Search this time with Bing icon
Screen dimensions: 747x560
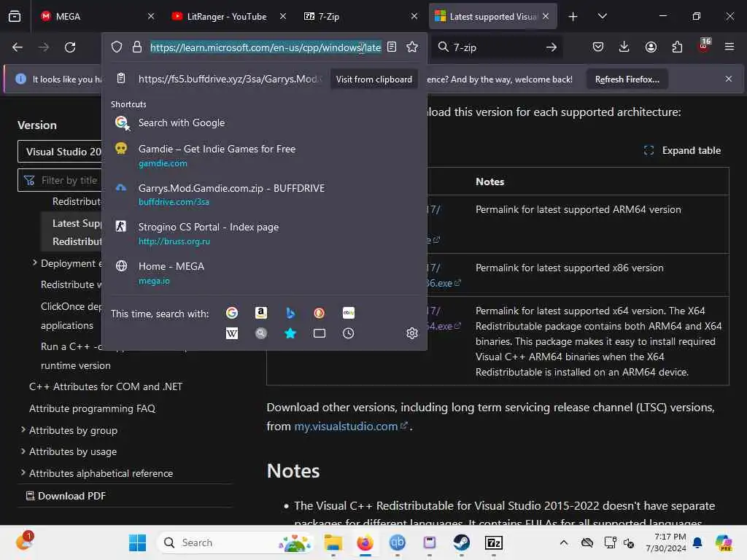pyautogui.click(x=290, y=313)
